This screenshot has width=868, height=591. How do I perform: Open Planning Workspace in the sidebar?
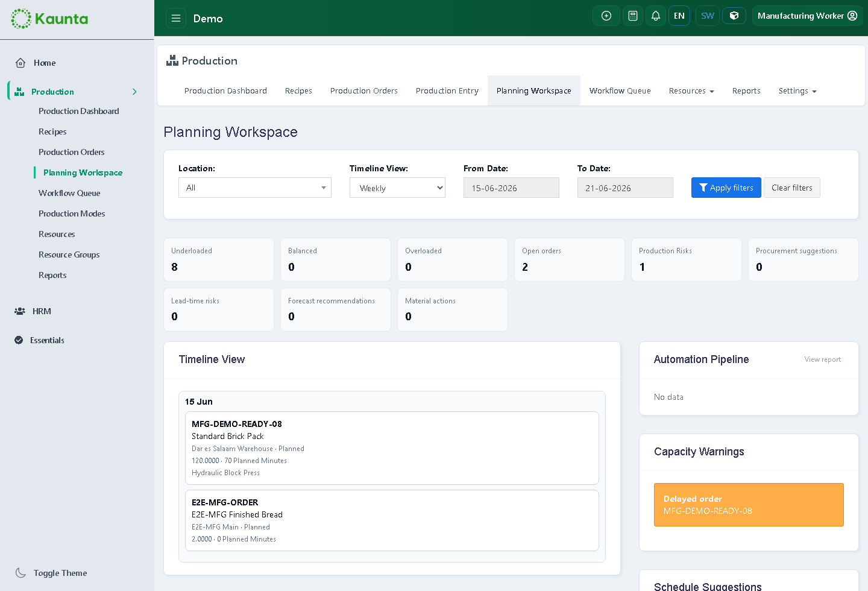pyautogui.click(x=83, y=172)
